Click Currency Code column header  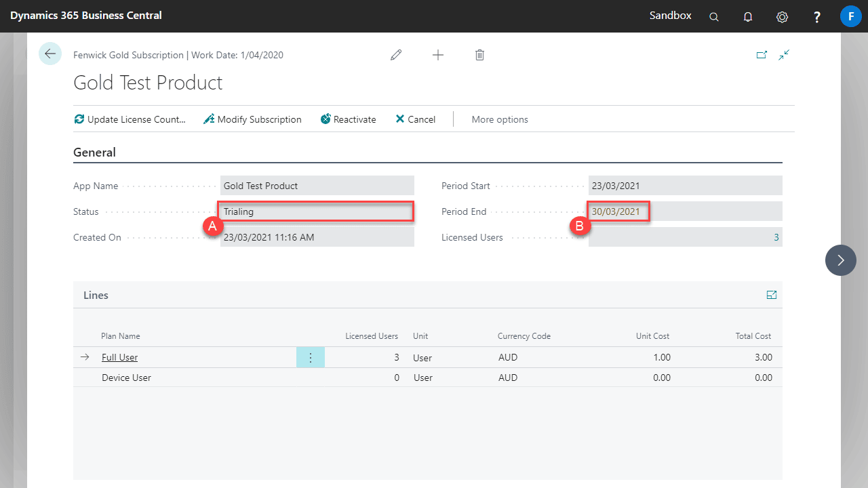[524, 336]
